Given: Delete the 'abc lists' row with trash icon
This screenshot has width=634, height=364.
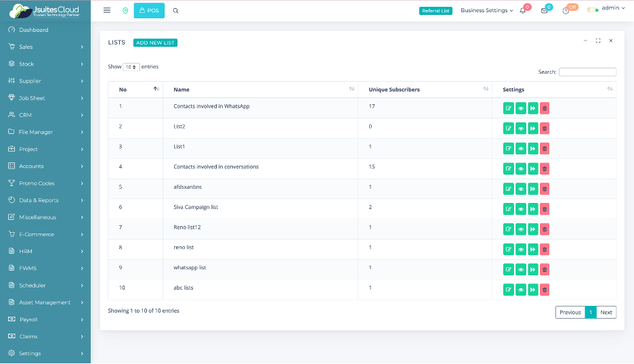Looking at the screenshot, I should (545, 290).
